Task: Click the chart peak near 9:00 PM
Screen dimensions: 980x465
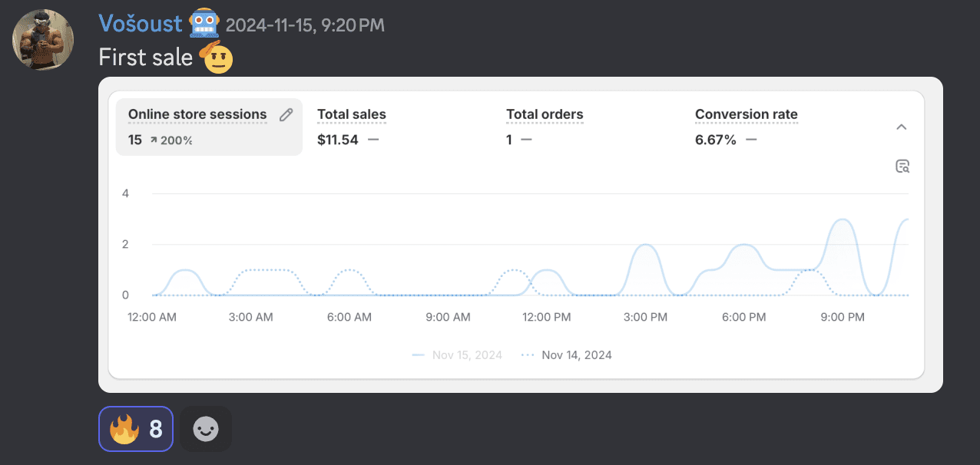Action: tap(843, 220)
